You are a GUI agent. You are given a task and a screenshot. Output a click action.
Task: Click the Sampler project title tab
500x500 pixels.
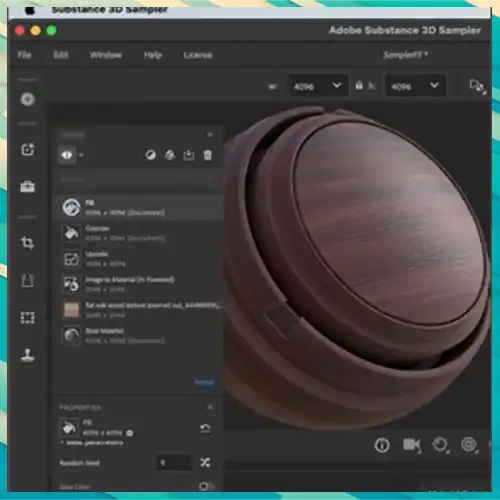(405, 55)
